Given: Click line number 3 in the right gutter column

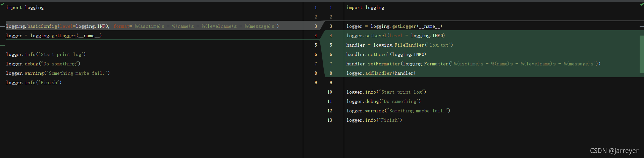Looking at the screenshot, I should click(x=331, y=26).
